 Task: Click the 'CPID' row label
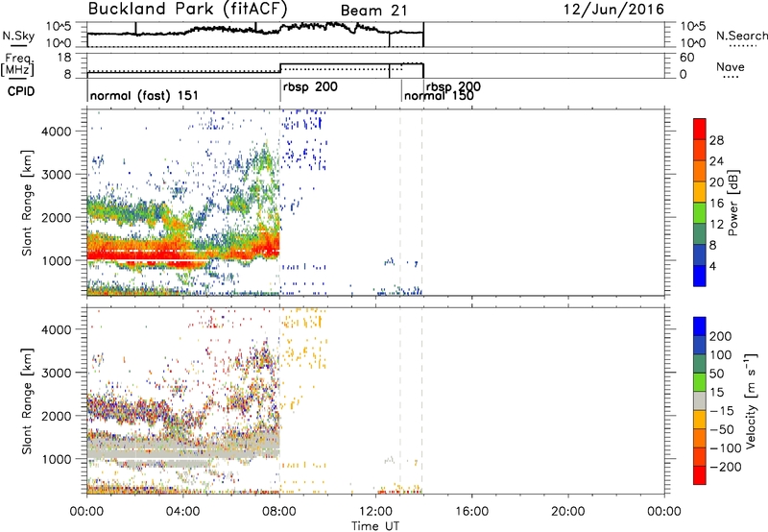(21, 91)
